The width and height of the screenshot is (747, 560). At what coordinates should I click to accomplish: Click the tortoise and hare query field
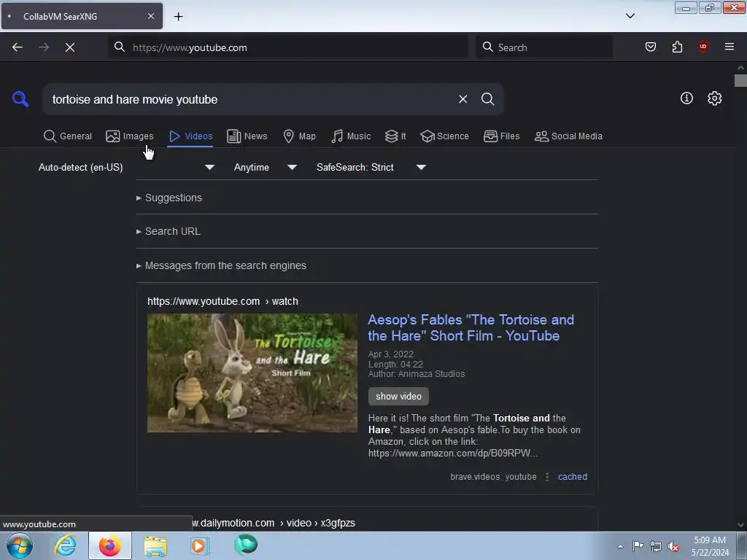tap(248, 99)
